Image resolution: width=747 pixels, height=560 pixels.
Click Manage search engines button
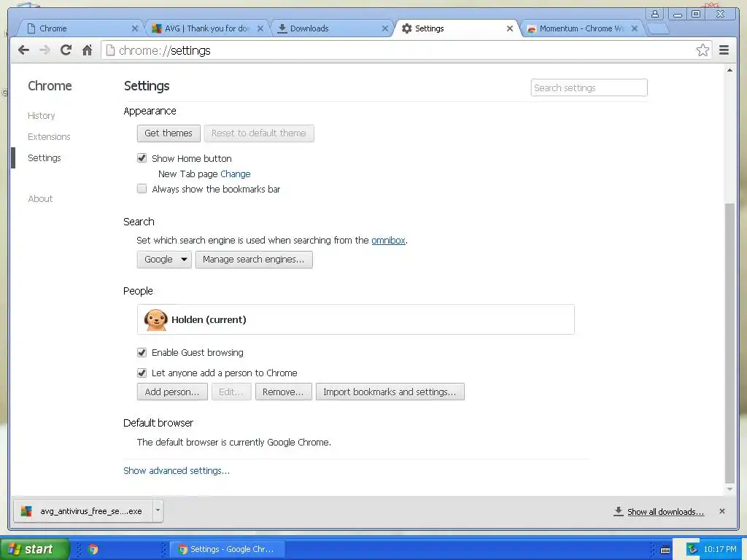[254, 260]
